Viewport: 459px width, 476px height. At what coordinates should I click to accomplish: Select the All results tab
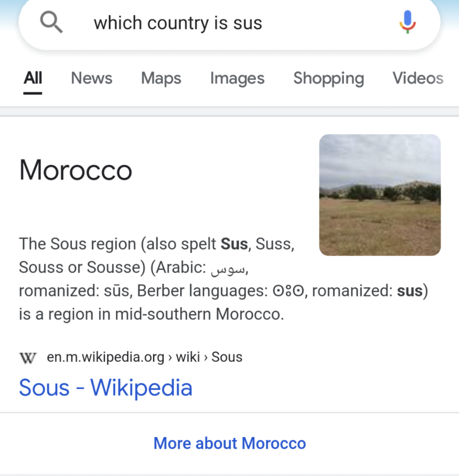coord(33,78)
